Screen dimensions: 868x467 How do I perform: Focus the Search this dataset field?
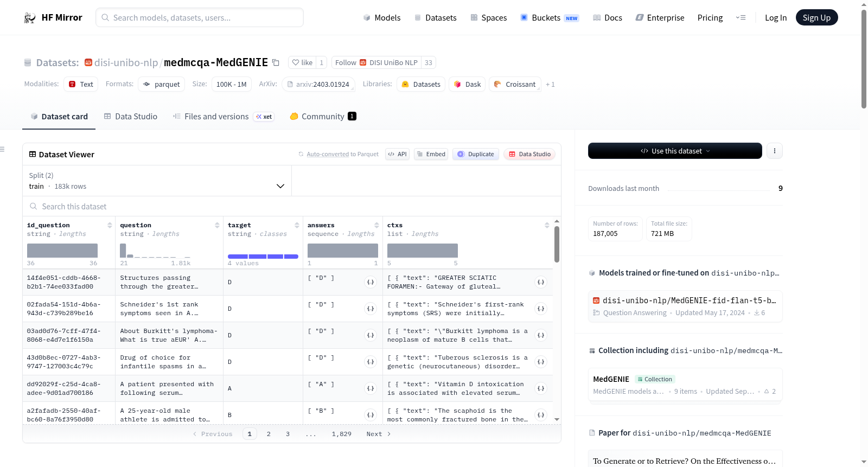292,206
